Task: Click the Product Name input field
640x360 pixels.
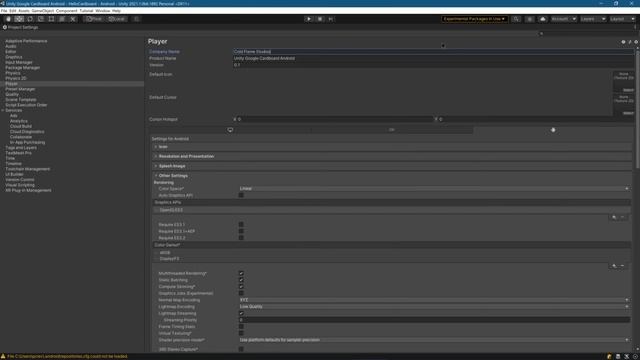Action: click(x=434, y=58)
